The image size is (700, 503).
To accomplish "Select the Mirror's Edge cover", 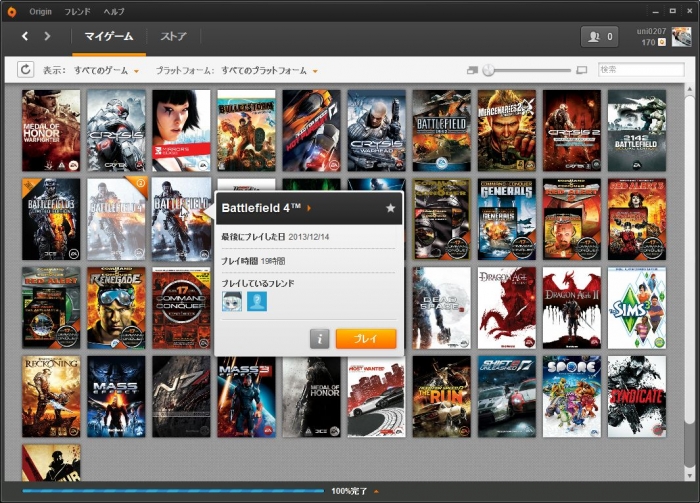I will (181, 130).
